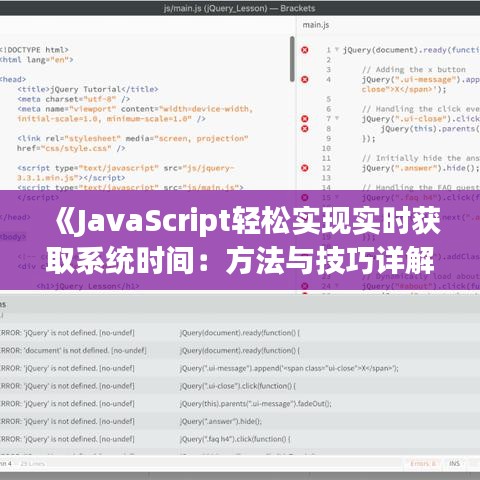Open the 'document' is not defined error row
This screenshot has width=480, height=480.
240,351
